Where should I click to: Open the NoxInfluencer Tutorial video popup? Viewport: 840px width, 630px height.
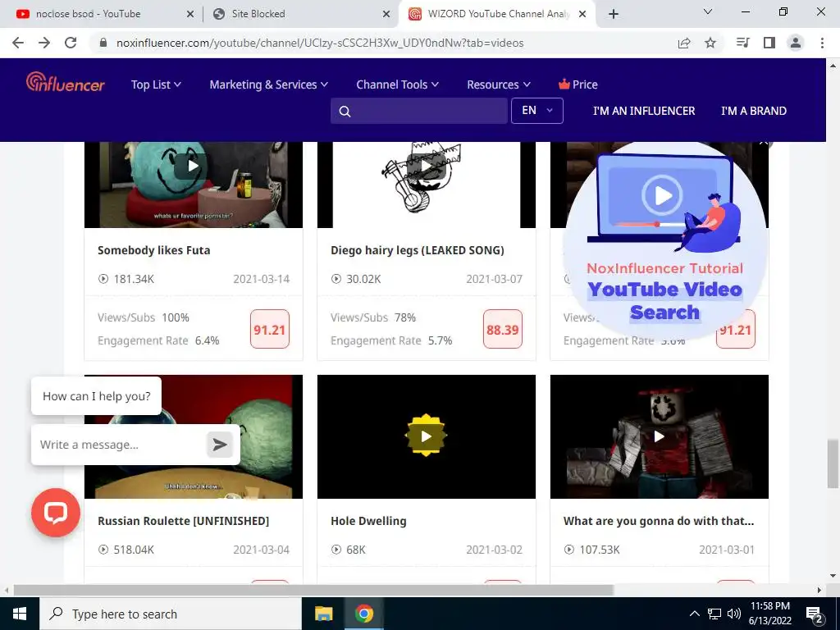tap(664, 240)
